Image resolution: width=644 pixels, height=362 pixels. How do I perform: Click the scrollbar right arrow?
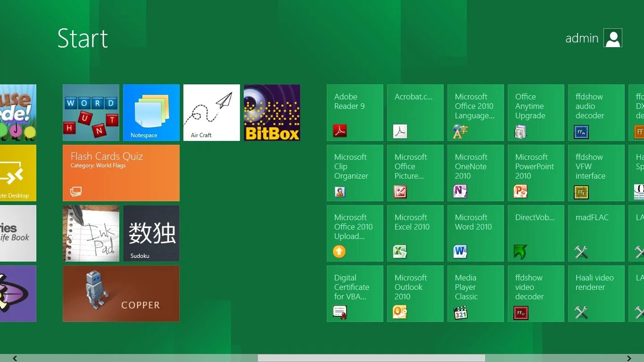[629, 358]
